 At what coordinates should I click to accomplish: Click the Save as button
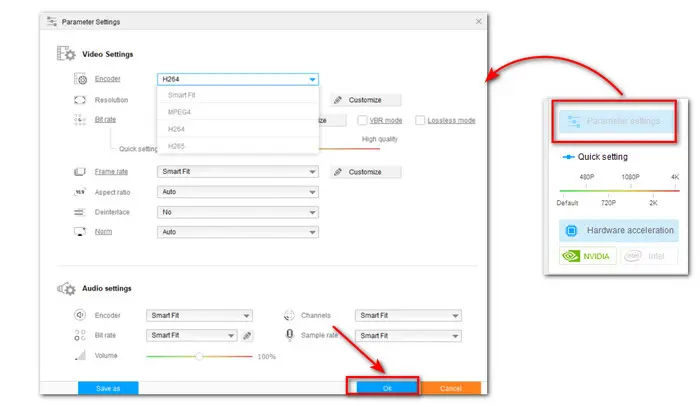click(108, 388)
